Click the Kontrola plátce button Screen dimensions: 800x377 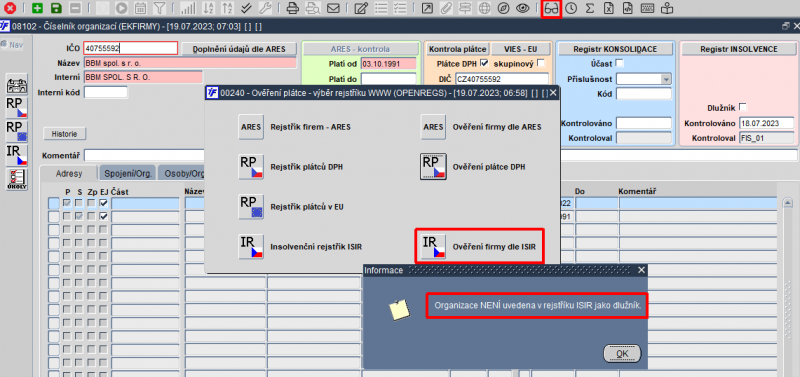[458, 49]
